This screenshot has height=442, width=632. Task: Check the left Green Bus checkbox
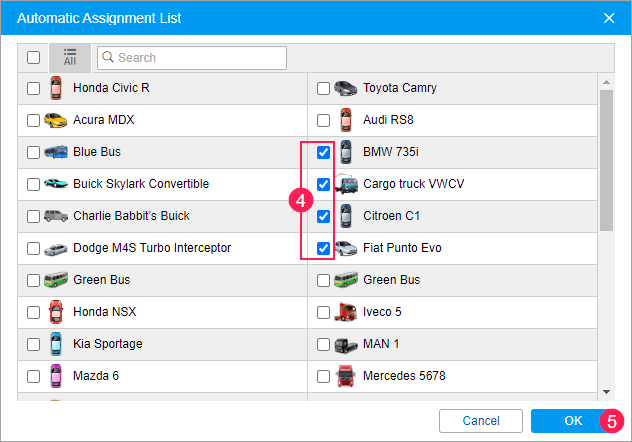[33, 280]
